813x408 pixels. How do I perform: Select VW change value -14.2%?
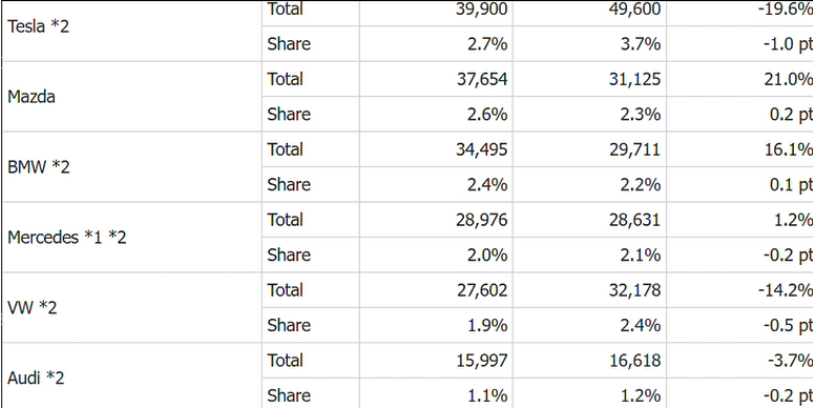pyautogui.click(x=784, y=290)
